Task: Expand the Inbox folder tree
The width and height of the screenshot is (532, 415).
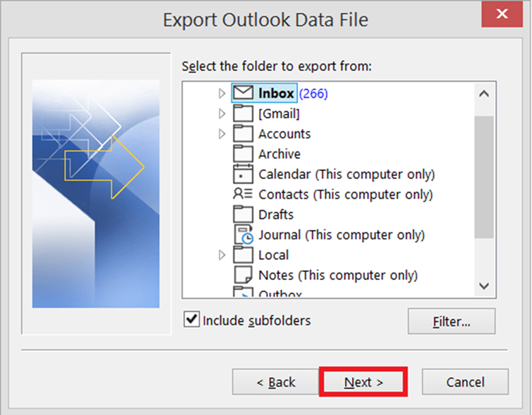Action: (222, 94)
